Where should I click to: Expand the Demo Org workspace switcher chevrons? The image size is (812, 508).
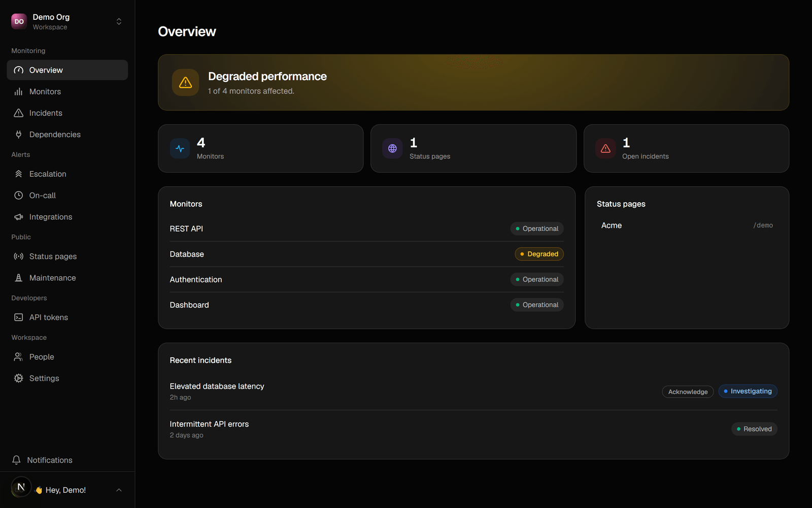[x=119, y=21]
